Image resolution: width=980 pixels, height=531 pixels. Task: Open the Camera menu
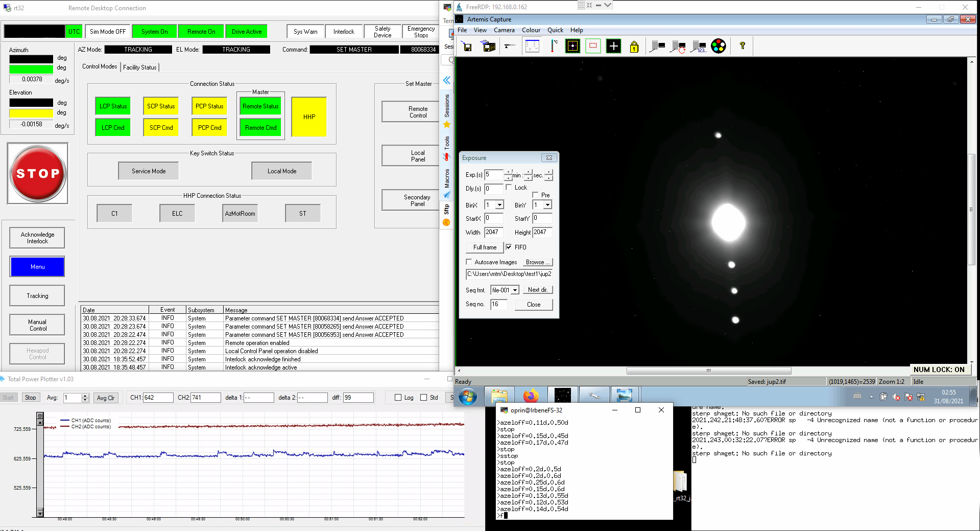click(504, 30)
